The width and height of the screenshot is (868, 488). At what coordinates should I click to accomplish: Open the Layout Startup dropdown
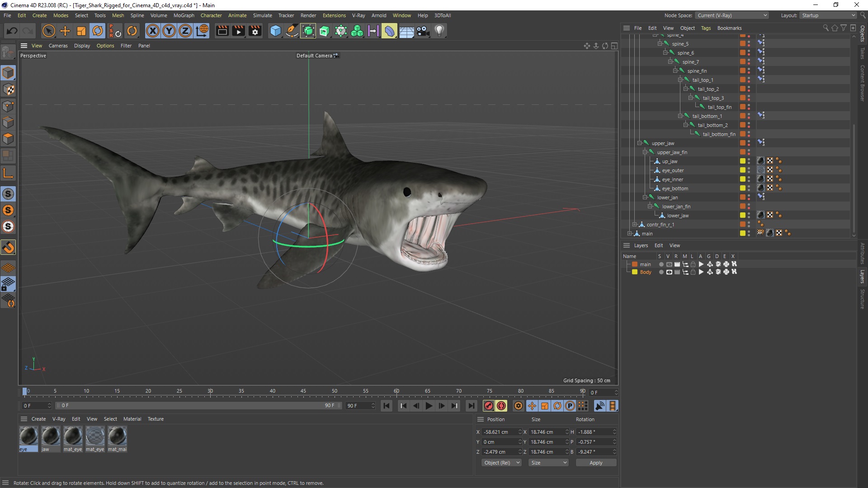[828, 15]
